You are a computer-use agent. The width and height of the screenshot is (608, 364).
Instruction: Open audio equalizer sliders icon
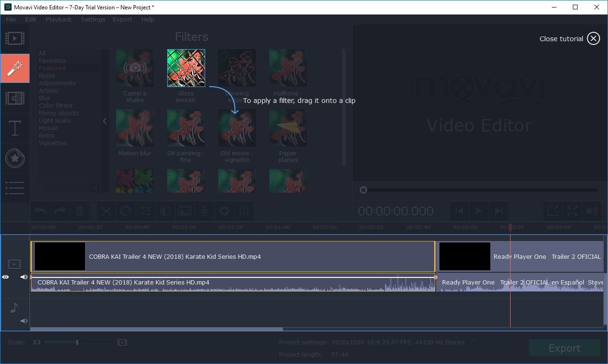point(244,211)
